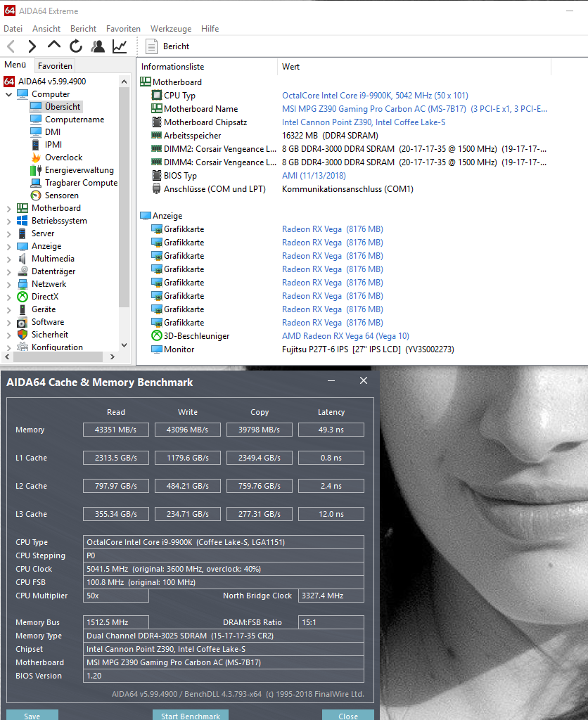588x720 pixels.
Task: Click the Software icon in the tree
Action: (x=22, y=322)
